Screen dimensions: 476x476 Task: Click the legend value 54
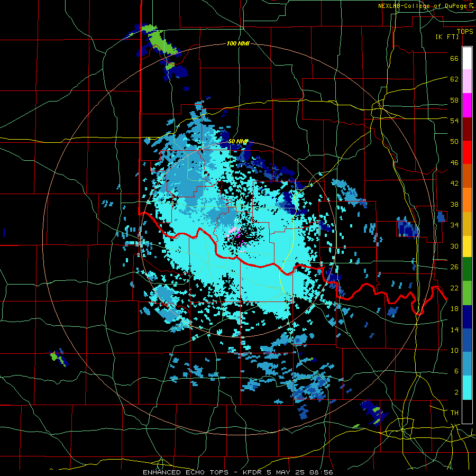[x=454, y=121]
